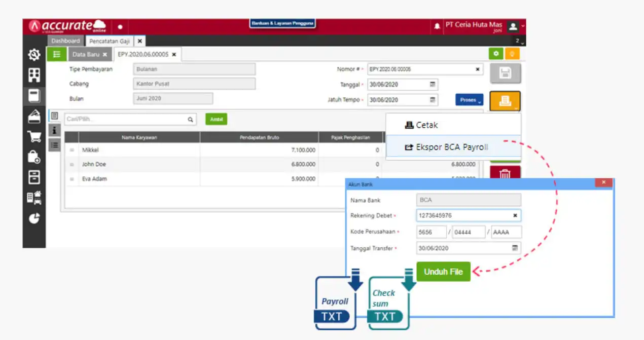Choose Cetak from the print menu
Image resolution: width=644 pixels, height=340 pixels.
(x=453, y=125)
